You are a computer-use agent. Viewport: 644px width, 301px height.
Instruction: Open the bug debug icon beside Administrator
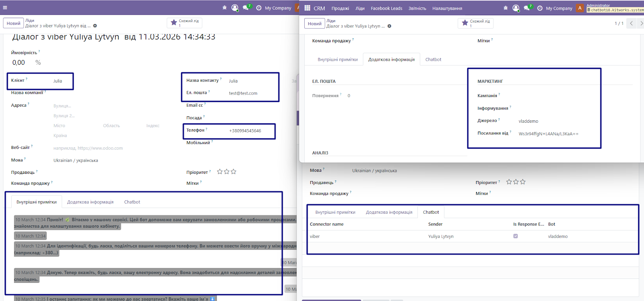pos(506,8)
